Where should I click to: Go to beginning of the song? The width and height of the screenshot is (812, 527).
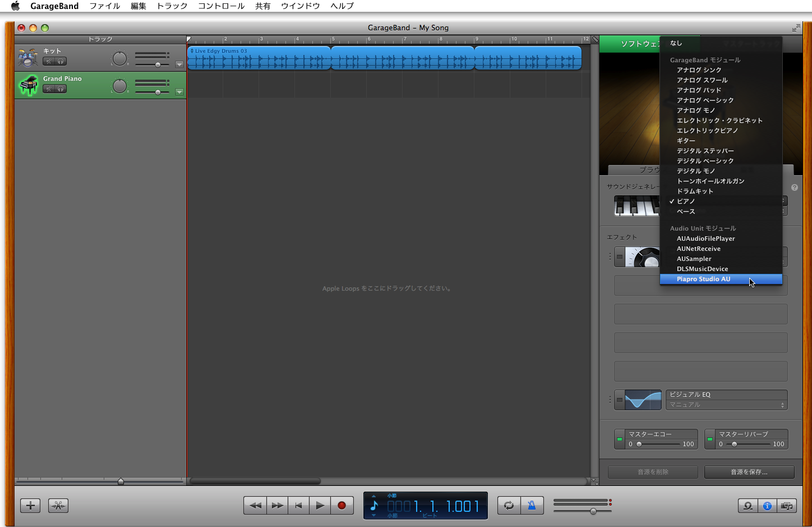(299, 505)
